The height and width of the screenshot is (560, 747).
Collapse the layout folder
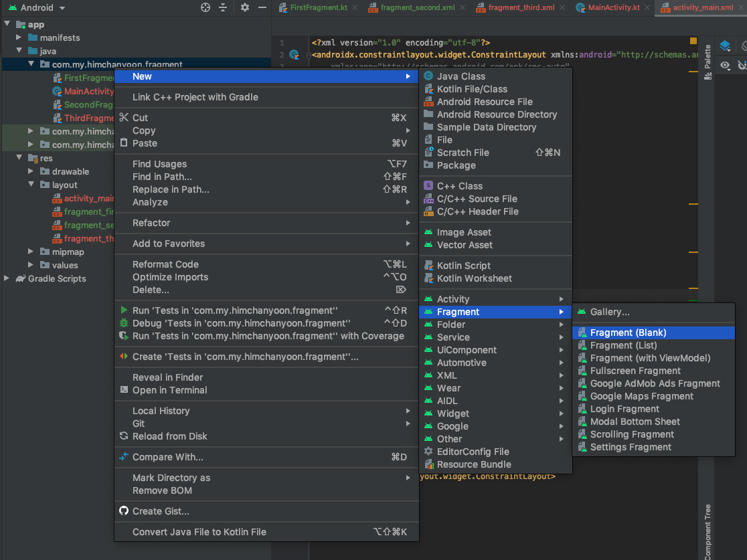coord(31,184)
